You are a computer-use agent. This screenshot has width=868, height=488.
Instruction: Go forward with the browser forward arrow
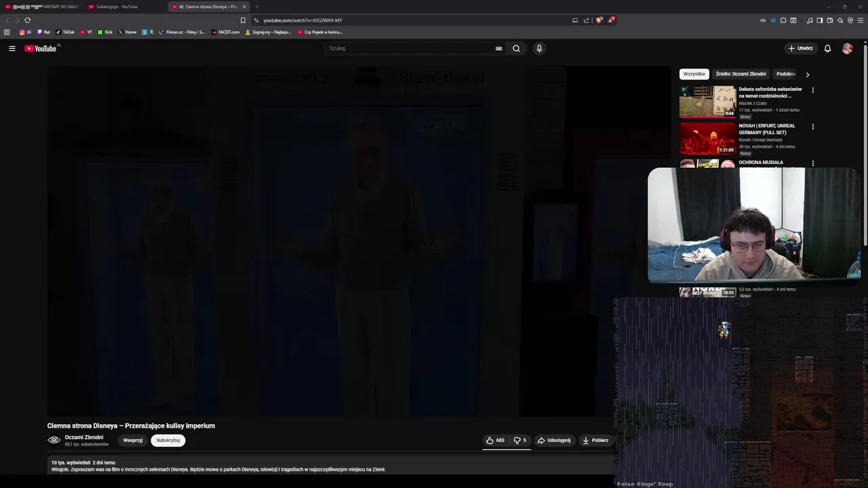(x=17, y=20)
